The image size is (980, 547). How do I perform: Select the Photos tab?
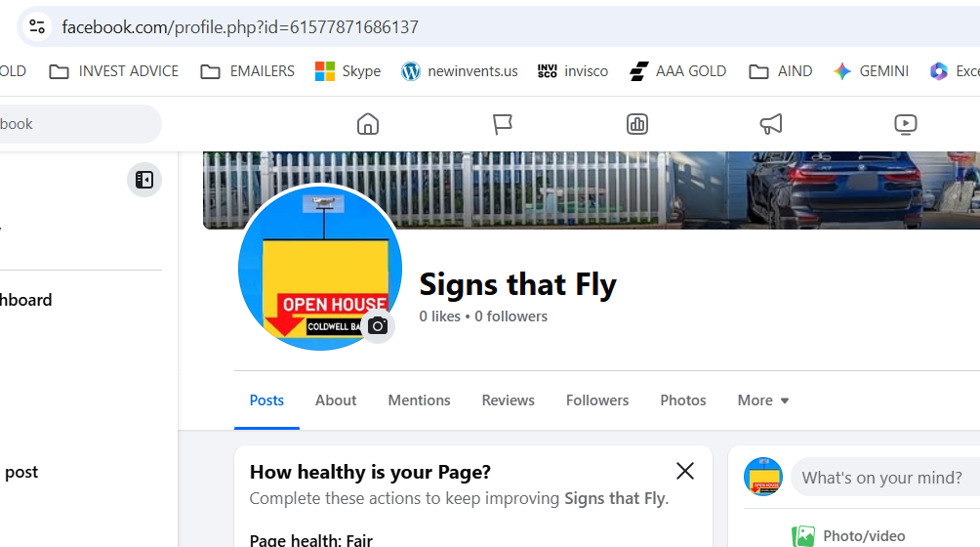[x=683, y=400]
